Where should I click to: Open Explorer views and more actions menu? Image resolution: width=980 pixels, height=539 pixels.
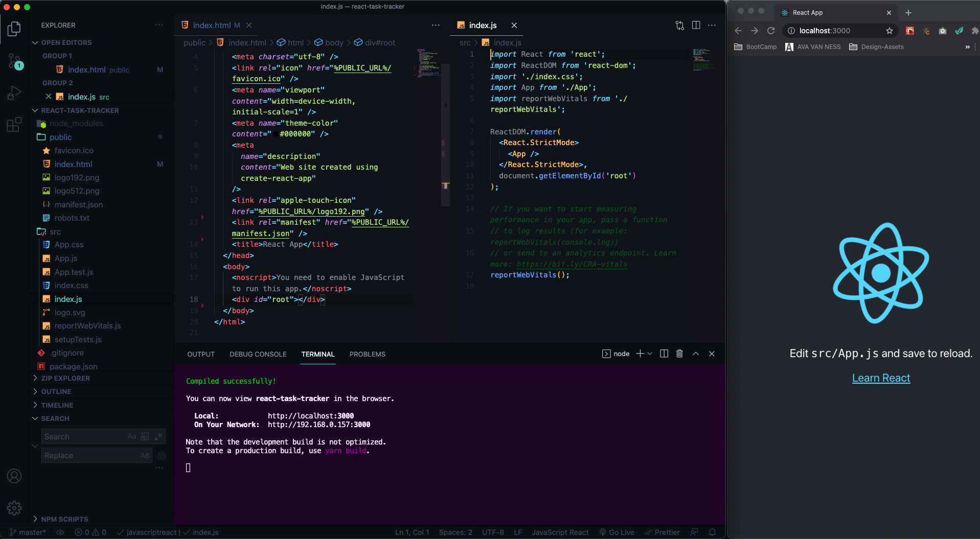click(x=159, y=25)
